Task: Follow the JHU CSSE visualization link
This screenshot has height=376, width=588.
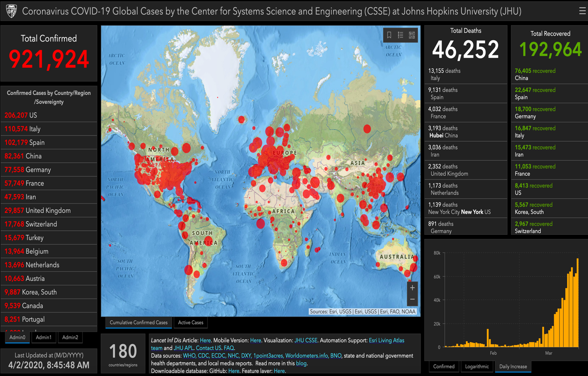Action: point(306,340)
